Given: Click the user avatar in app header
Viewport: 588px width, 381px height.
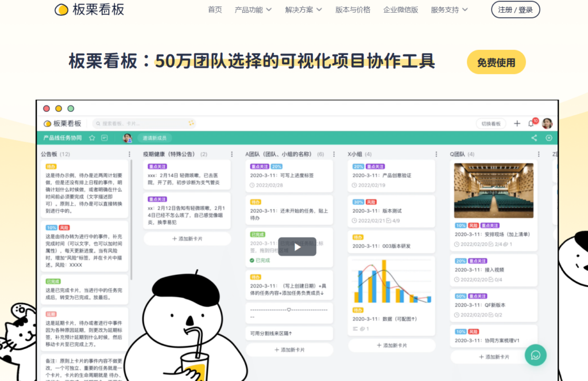Looking at the screenshot, I should 547,123.
